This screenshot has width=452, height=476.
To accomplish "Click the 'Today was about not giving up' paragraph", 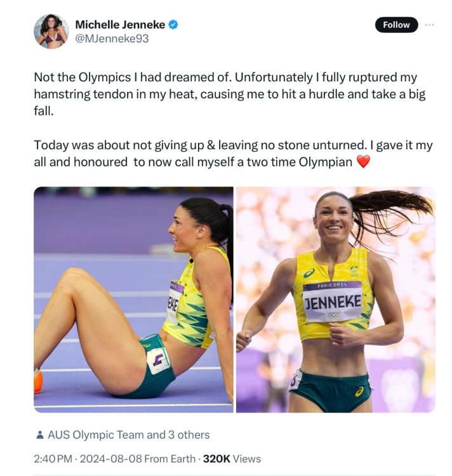I will [229, 153].
